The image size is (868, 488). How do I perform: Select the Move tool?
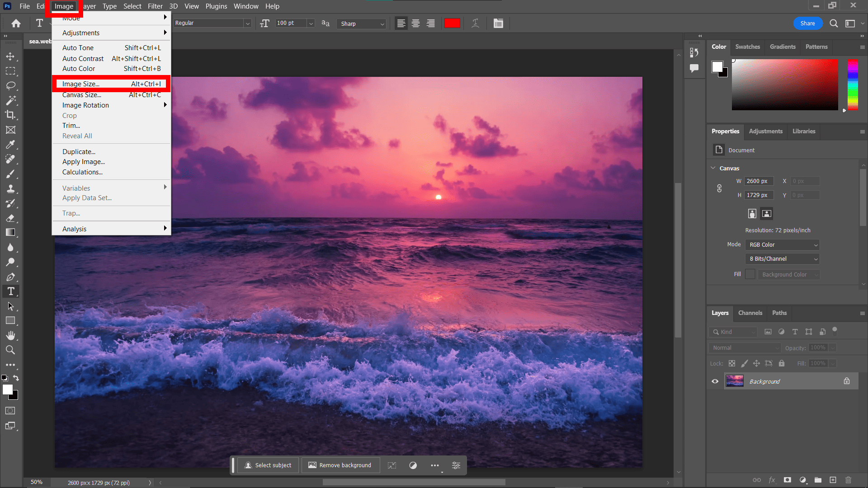click(11, 56)
